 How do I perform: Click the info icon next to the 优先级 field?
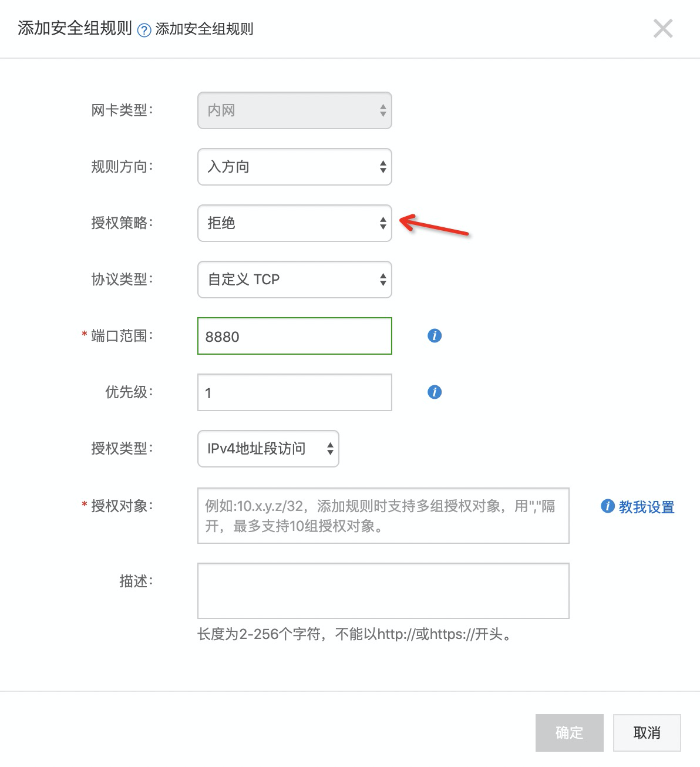click(434, 392)
